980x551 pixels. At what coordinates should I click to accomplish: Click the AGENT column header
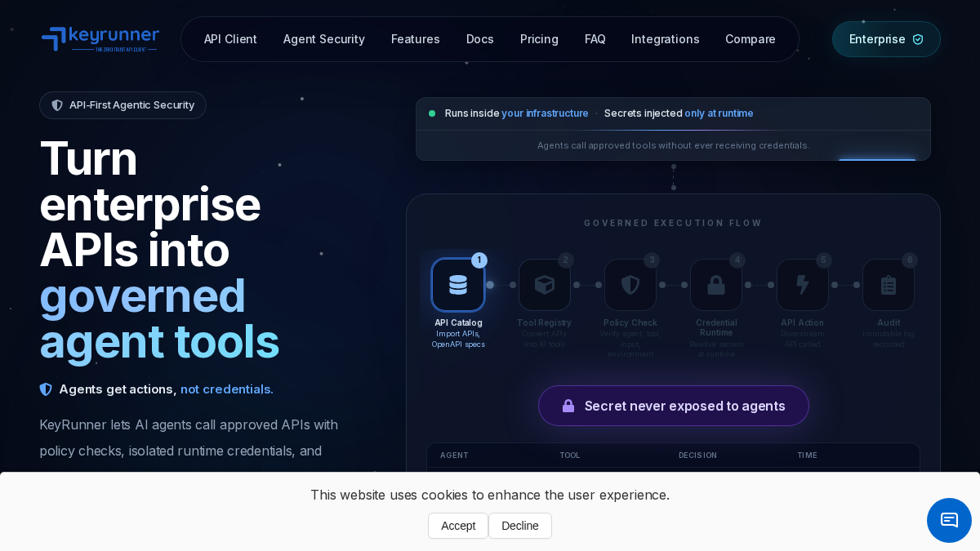[454, 455]
